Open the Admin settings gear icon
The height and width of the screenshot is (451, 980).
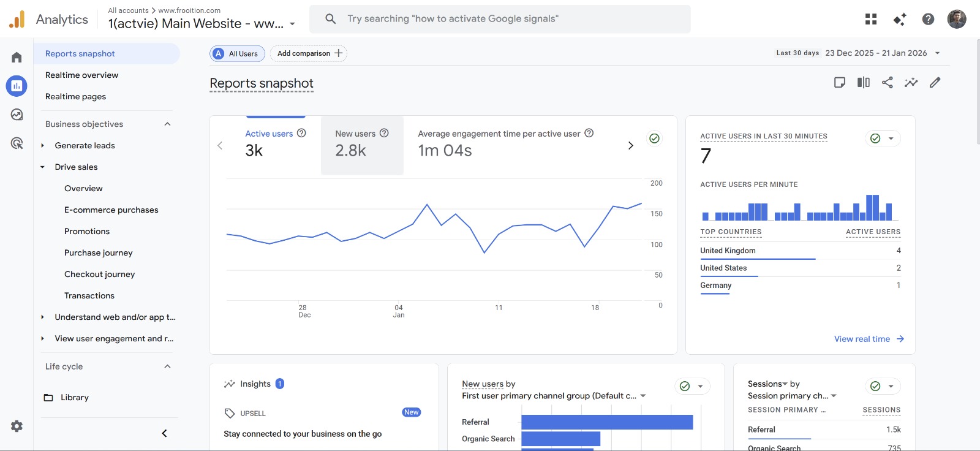click(x=17, y=426)
